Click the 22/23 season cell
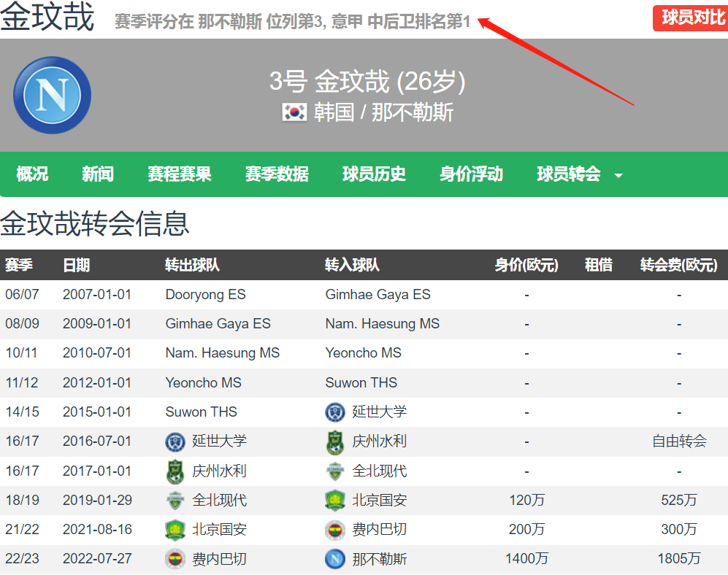Image resolution: width=728 pixels, height=575 pixels. tap(23, 559)
